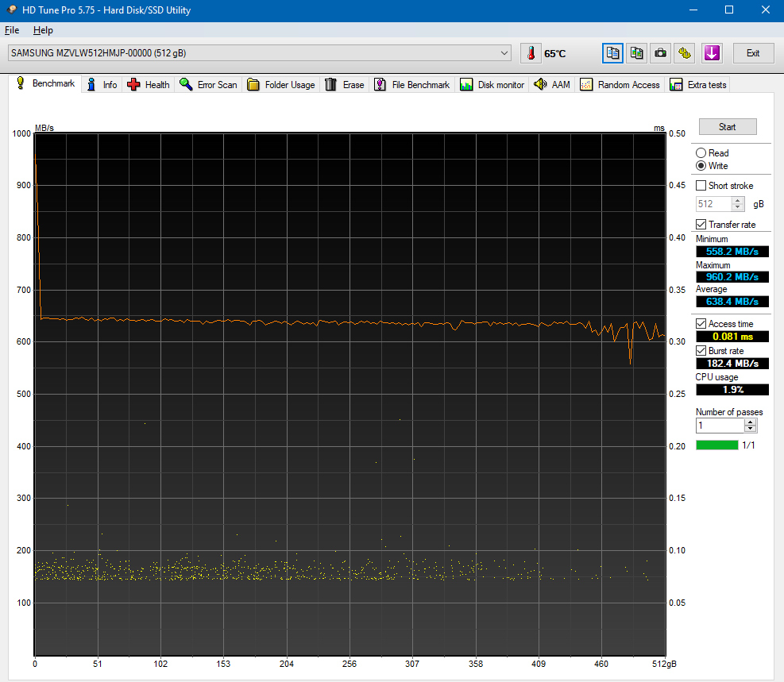The image size is (784, 682).
Task: Click the Exit button
Action: pos(752,52)
